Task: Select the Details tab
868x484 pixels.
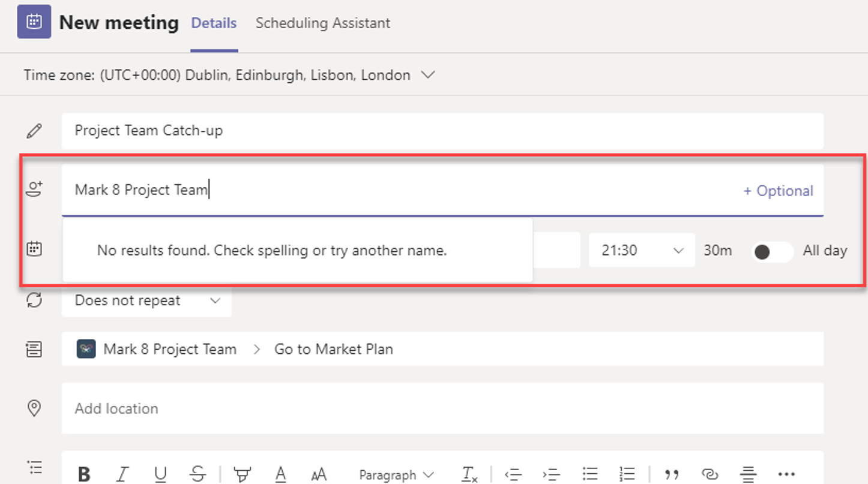Action: coord(214,23)
